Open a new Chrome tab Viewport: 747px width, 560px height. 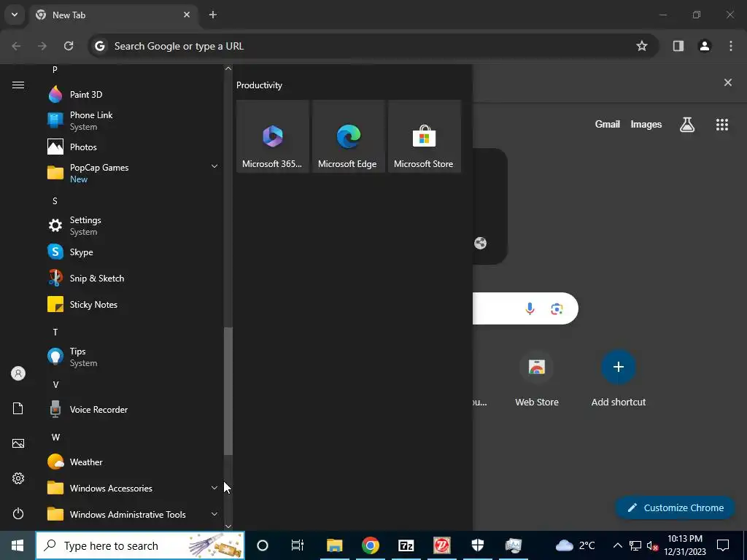pos(213,15)
